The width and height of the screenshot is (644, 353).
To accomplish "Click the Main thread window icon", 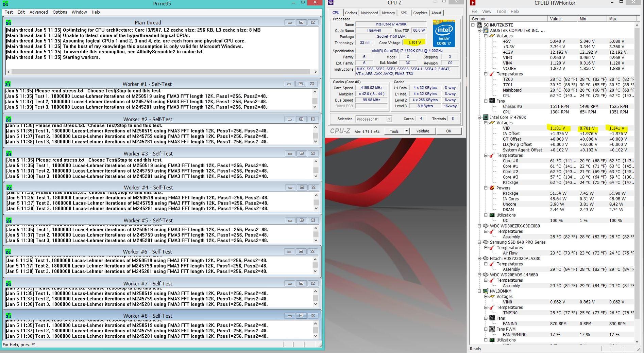I will point(9,22).
